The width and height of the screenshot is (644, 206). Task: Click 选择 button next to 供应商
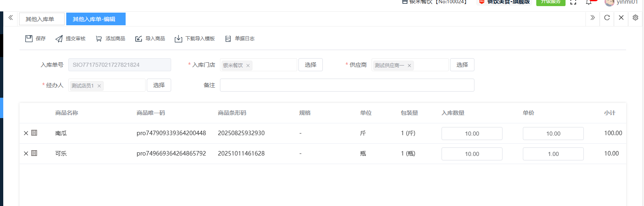point(462,65)
